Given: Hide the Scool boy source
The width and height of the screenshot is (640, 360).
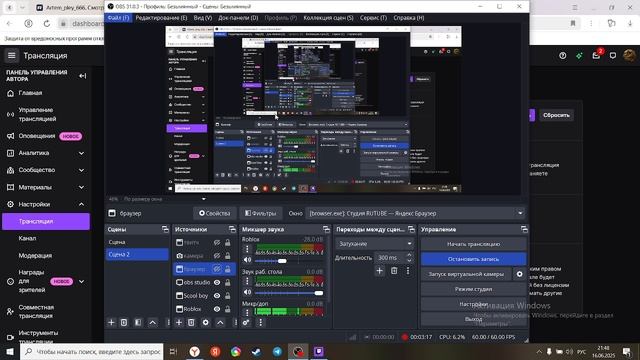Looking at the screenshot, I should [217, 296].
